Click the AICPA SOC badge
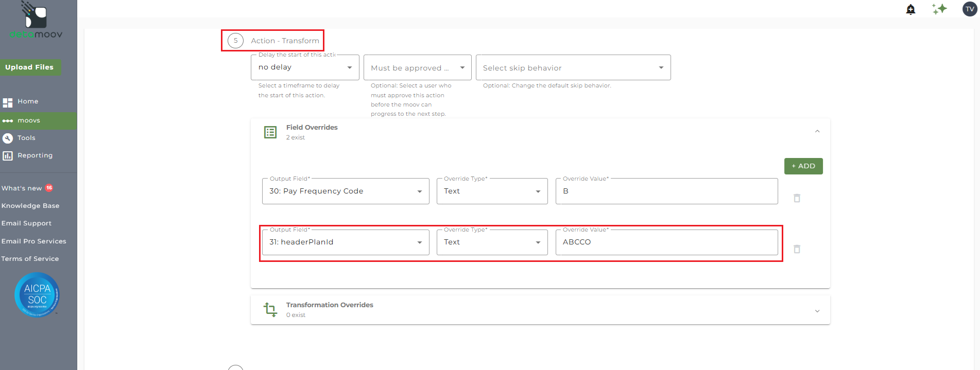The height and width of the screenshot is (370, 980). (37, 295)
